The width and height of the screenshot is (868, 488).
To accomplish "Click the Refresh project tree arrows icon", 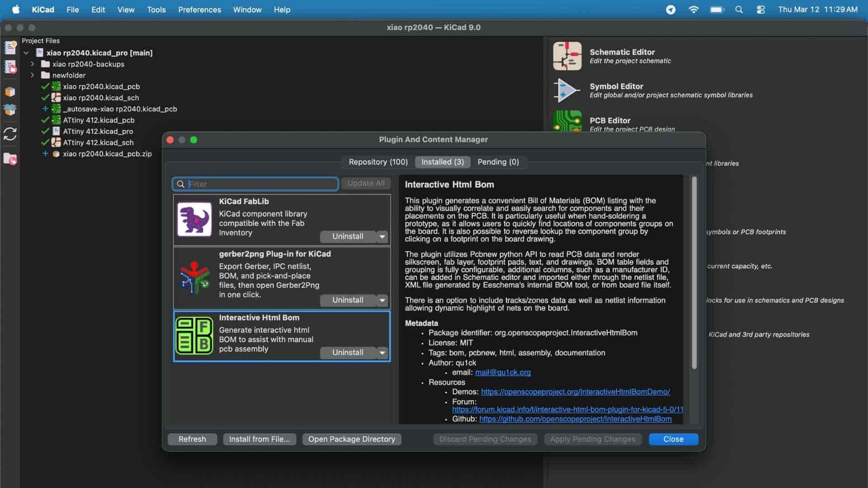I will point(10,134).
